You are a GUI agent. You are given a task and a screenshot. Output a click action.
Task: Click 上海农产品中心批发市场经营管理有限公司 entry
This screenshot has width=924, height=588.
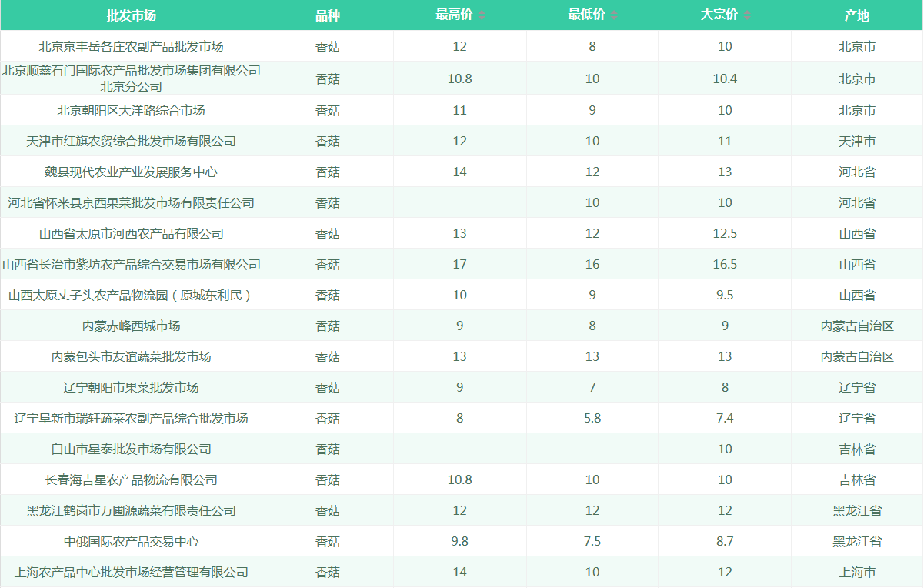[x=131, y=573]
